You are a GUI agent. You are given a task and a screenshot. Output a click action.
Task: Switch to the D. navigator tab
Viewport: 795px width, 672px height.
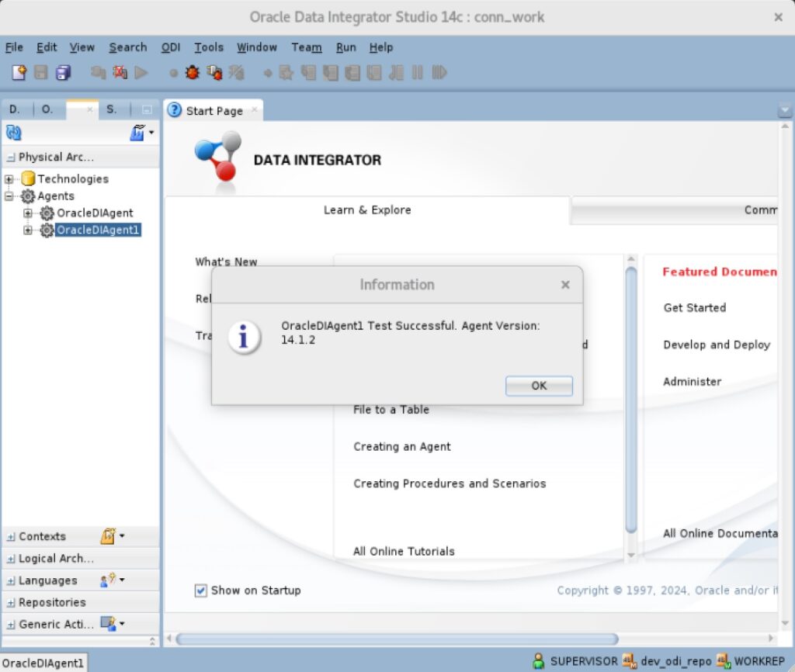pos(15,109)
